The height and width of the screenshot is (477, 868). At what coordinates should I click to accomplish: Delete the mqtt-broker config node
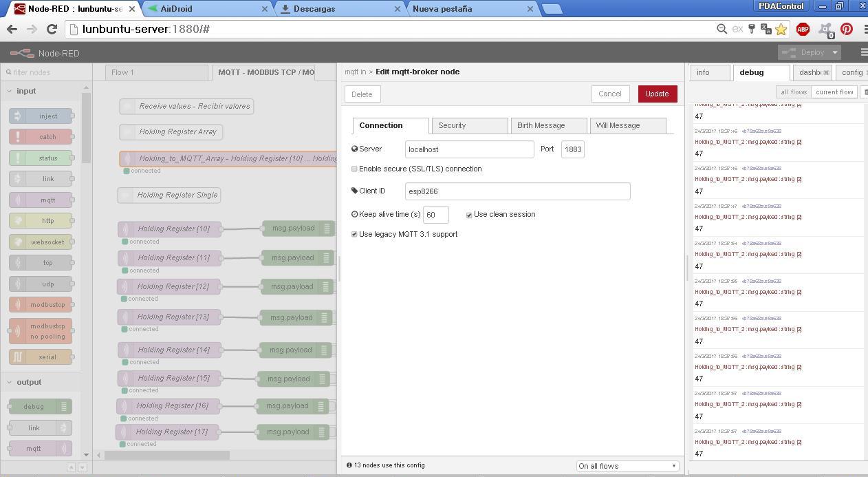[x=362, y=94]
